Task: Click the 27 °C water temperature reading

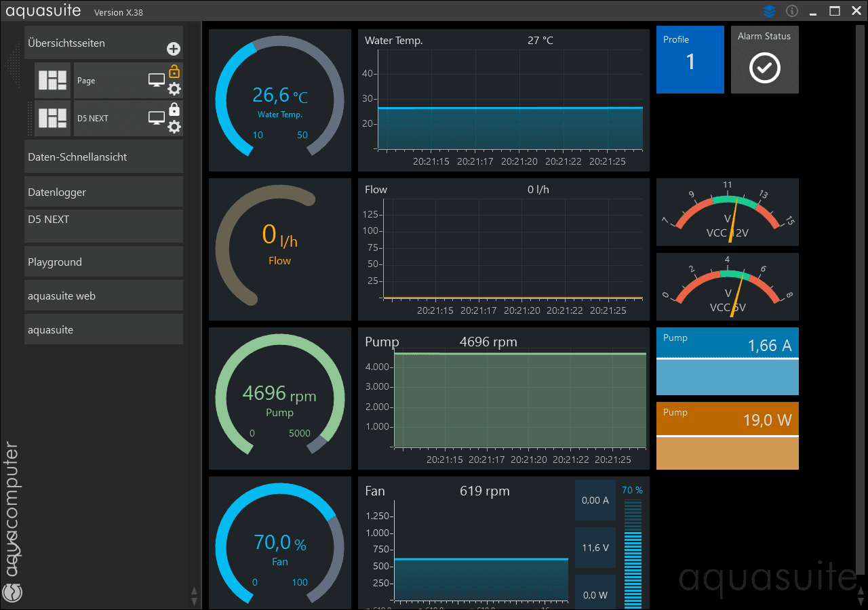Action: [x=540, y=41]
